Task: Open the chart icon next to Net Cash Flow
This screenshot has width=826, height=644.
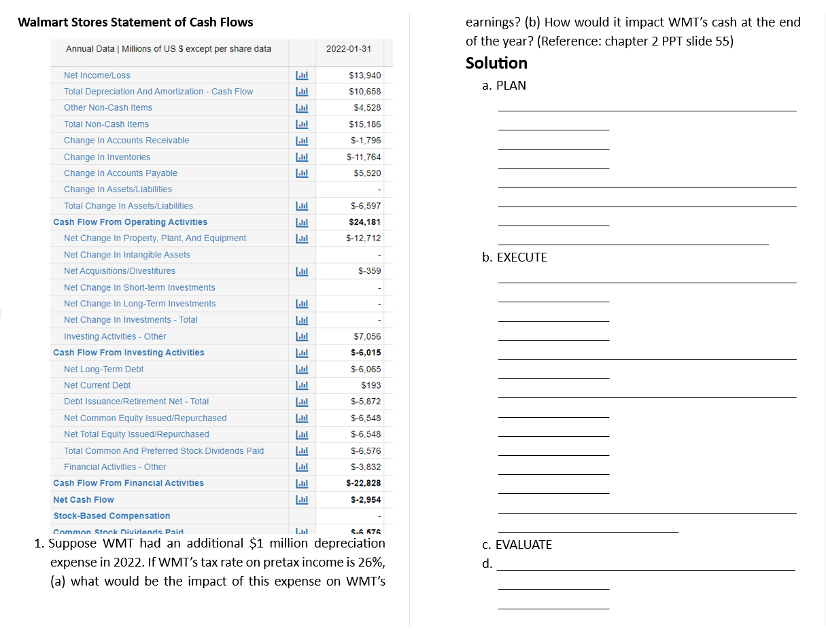Action: tap(302, 499)
